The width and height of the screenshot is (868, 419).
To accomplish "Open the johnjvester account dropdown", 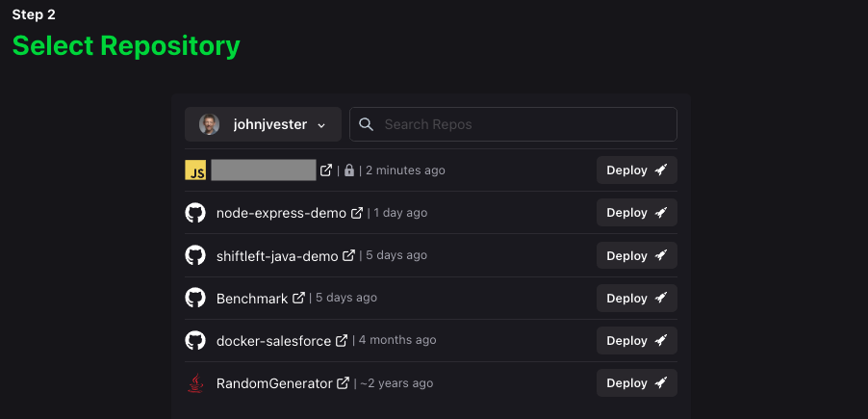I will click(x=263, y=124).
